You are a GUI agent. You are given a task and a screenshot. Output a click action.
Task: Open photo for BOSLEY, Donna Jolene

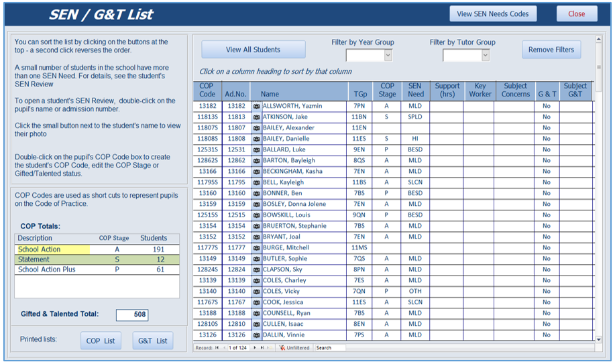click(x=256, y=204)
